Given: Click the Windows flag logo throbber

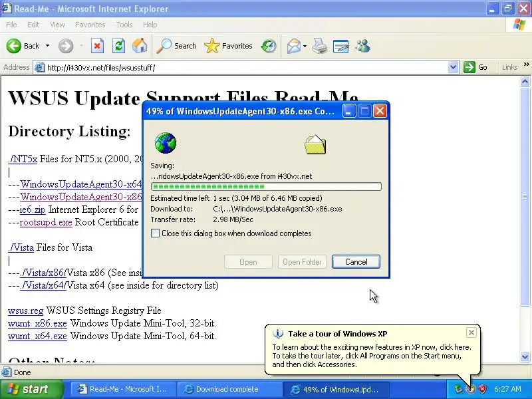Looking at the screenshot, I should click(x=519, y=25).
